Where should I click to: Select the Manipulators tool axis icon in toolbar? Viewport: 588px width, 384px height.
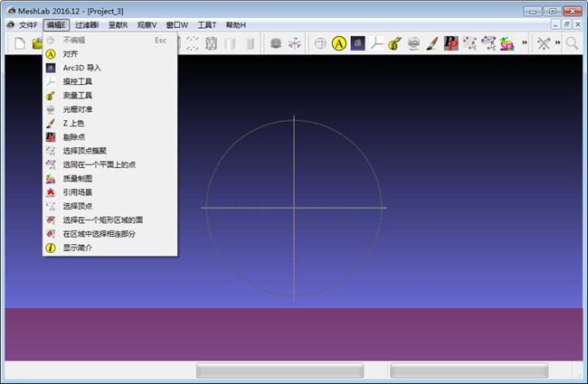376,43
